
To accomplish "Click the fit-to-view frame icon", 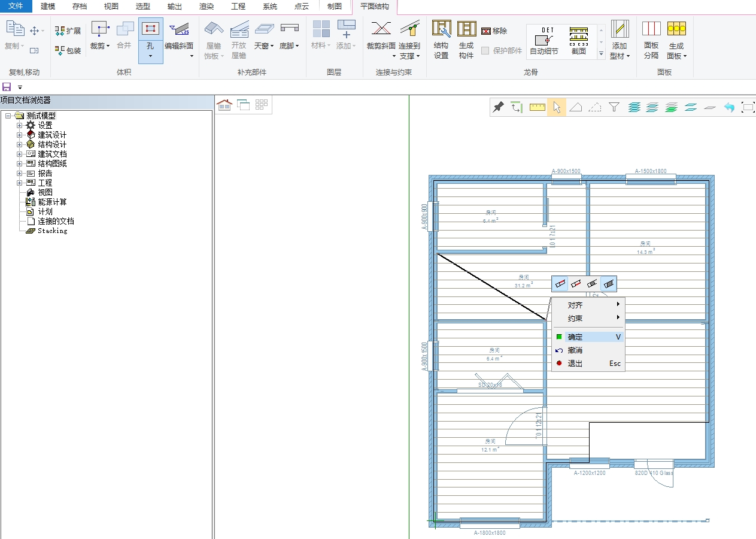I will tap(748, 107).
